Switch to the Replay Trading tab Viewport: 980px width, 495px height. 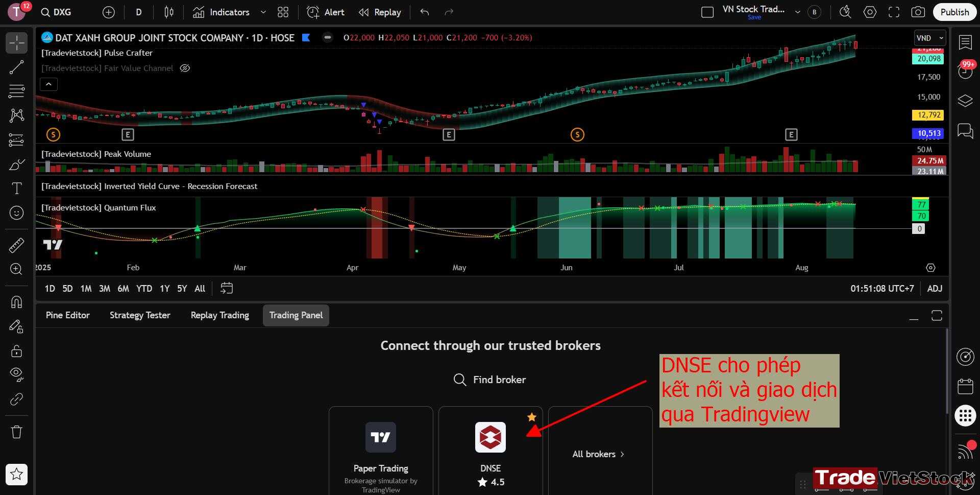click(x=220, y=315)
